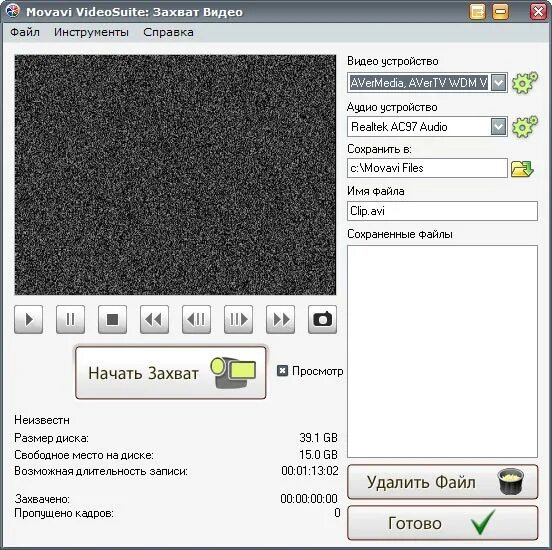Pause playback with the pause button
The height and width of the screenshot is (550, 552).
pyautogui.click(x=70, y=319)
